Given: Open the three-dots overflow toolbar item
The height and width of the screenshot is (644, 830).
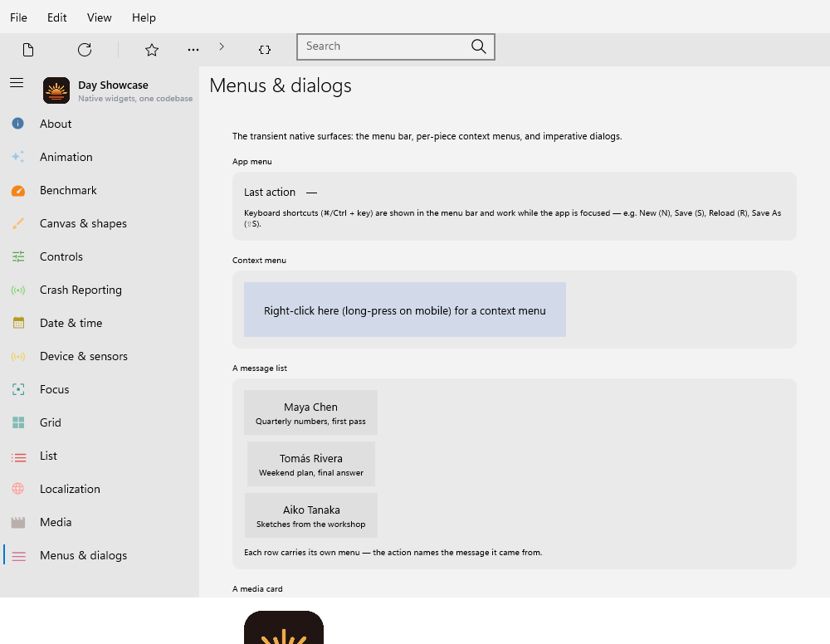Looking at the screenshot, I should [193, 50].
